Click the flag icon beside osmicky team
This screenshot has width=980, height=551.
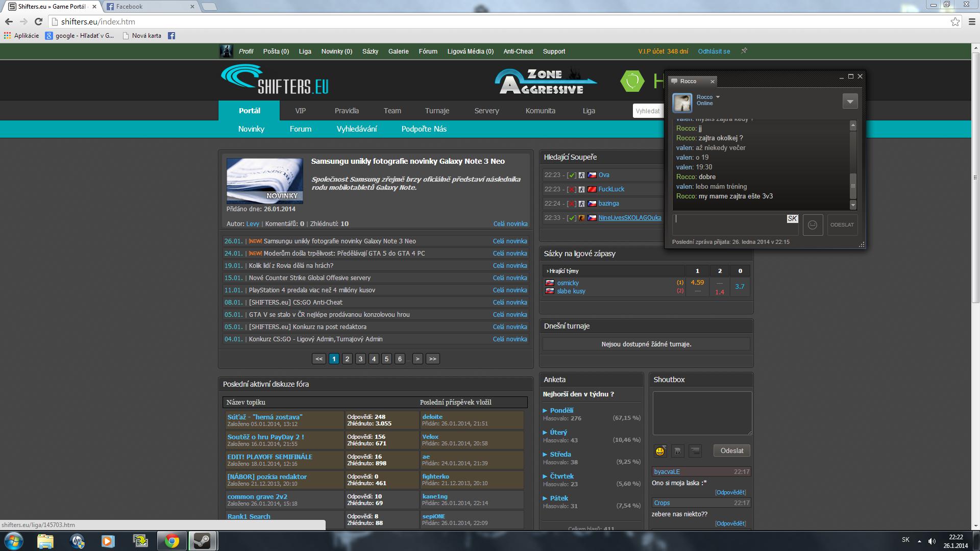pyautogui.click(x=550, y=283)
